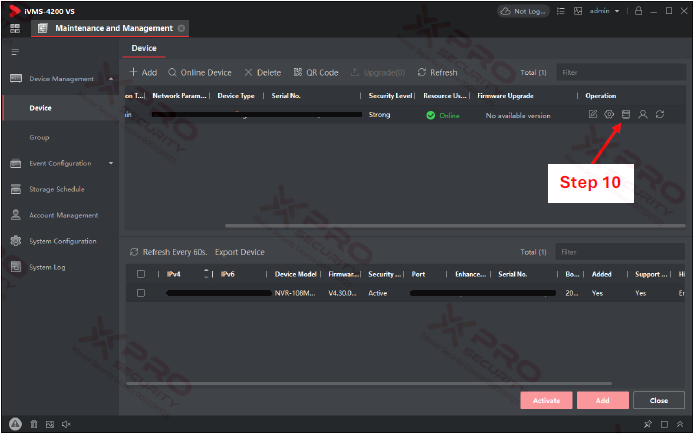Open the module grid menu icon
The width and height of the screenshot is (694, 434).
pos(15,28)
